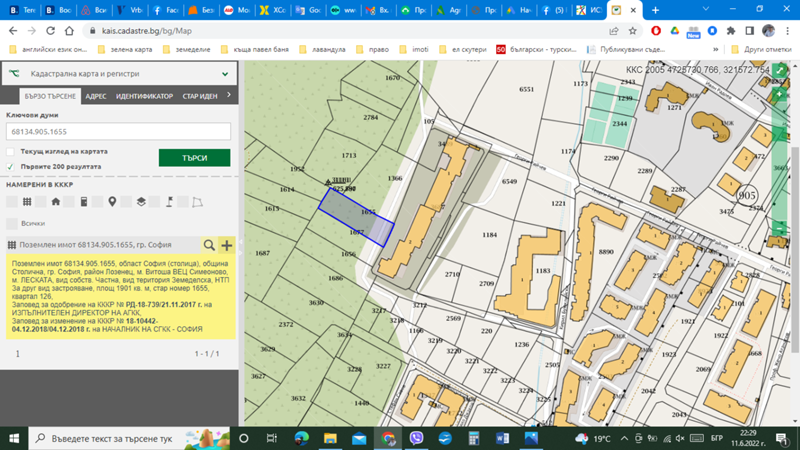This screenshot has height=450, width=800.
Task: Click the magnifier icon in the result row
Action: point(209,245)
